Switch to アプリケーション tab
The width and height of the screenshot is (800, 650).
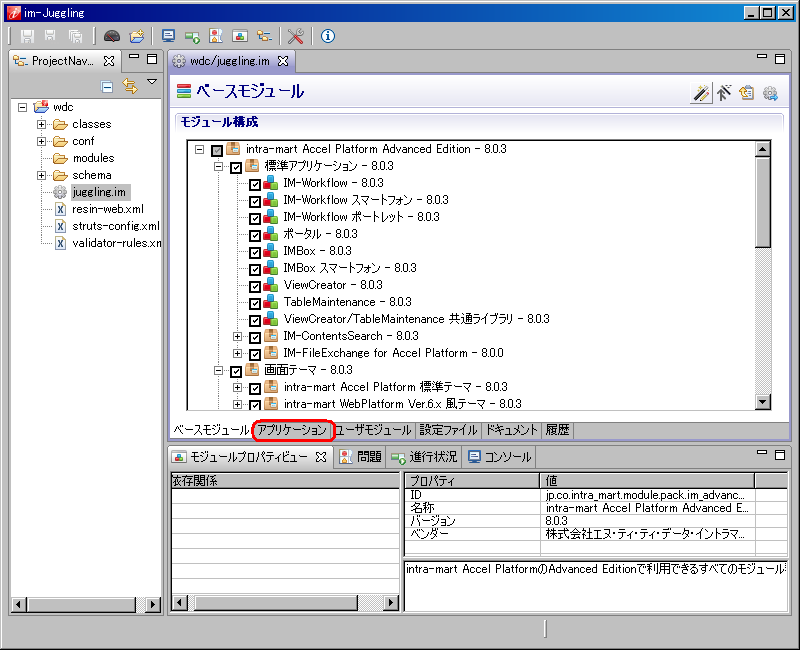click(x=292, y=430)
